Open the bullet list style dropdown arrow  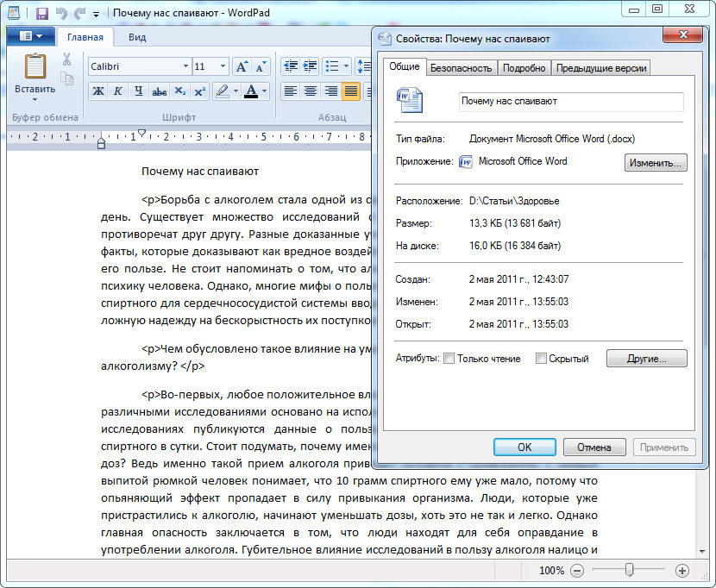pos(348,66)
